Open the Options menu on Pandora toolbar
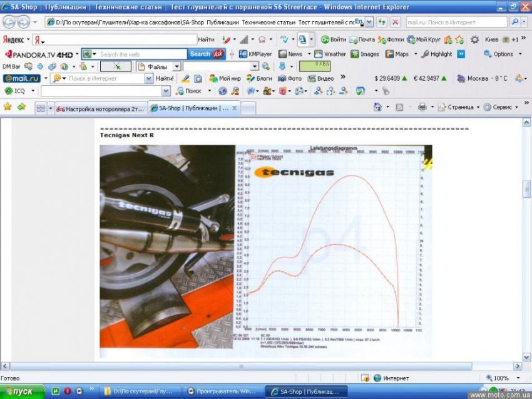Screen dimensions: 532x399 point(503,54)
